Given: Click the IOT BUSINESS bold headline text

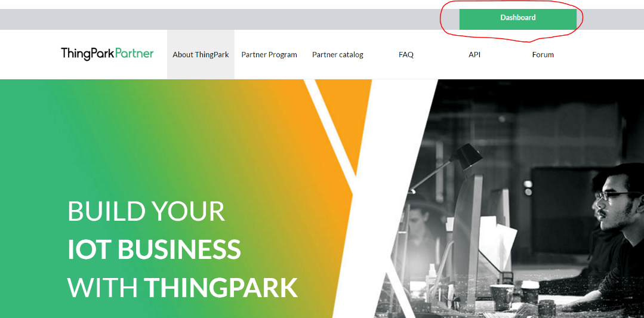Looking at the screenshot, I should pyautogui.click(x=154, y=249).
